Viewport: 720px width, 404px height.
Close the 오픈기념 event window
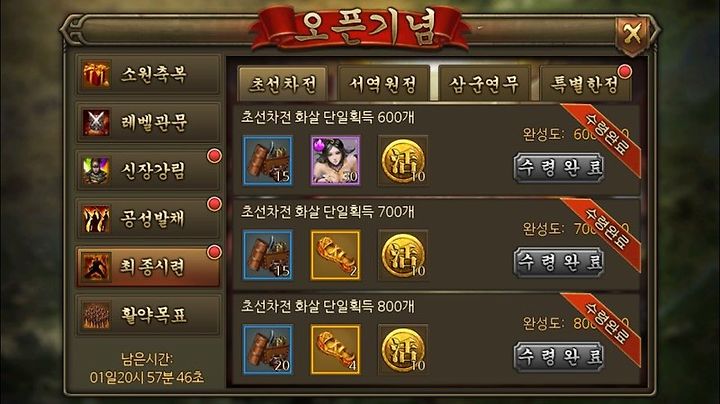632,34
